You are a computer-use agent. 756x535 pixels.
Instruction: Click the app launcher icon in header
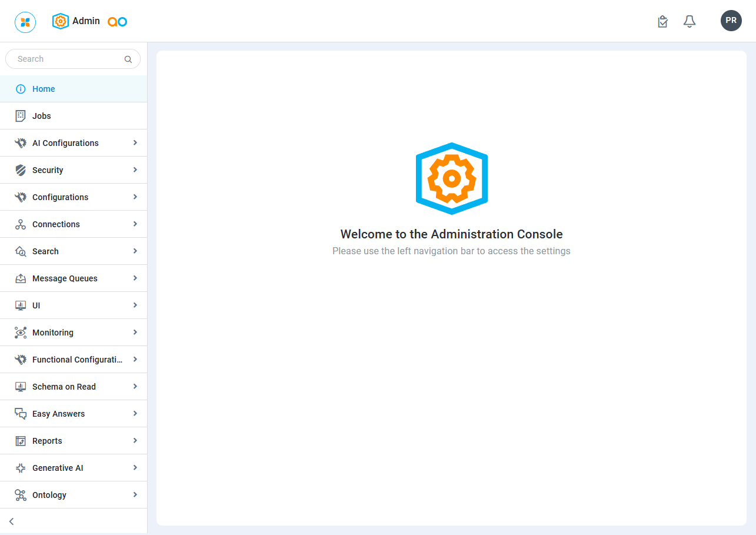point(25,22)
